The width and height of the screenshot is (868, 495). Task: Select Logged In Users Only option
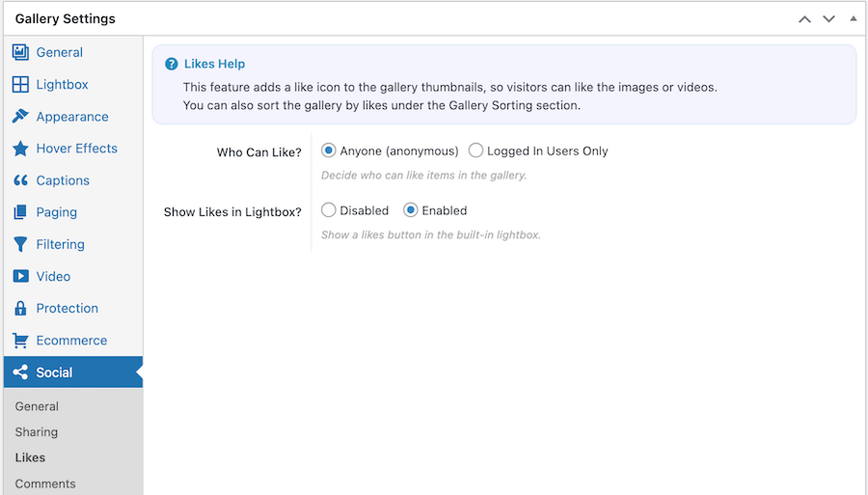tap(475, 151)
